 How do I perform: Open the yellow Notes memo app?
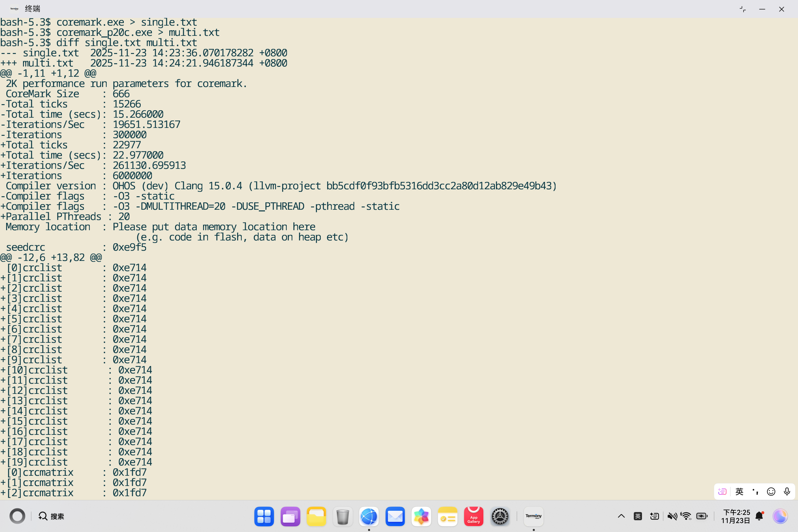click(x=447, y=516)
